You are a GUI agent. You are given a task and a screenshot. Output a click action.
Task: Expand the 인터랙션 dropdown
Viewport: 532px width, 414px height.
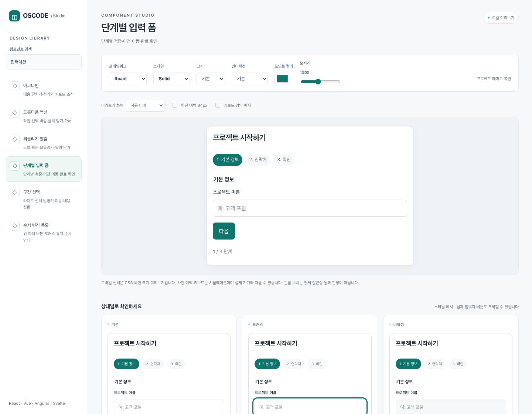tap(250, 79)
